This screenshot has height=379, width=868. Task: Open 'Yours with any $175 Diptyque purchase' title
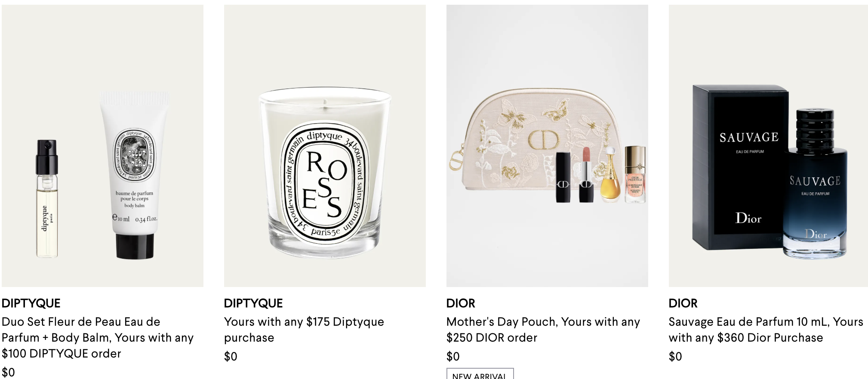(x=304, y=330)
